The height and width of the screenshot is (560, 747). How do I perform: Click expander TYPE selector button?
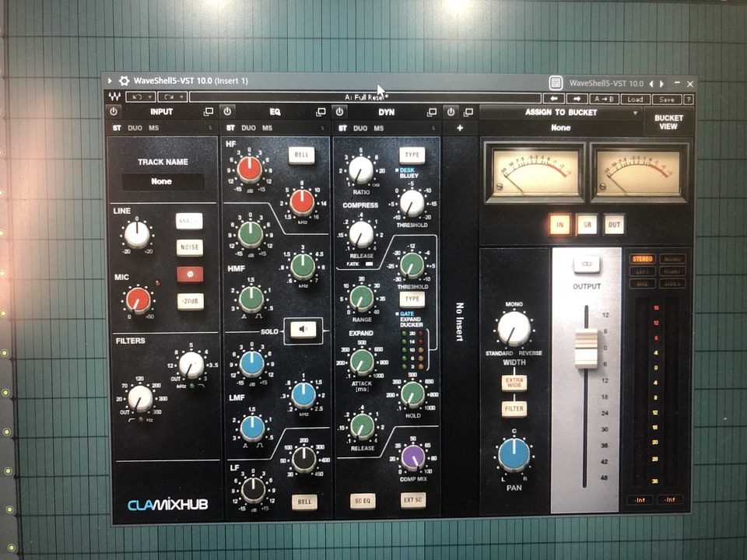tap(412, 299)
